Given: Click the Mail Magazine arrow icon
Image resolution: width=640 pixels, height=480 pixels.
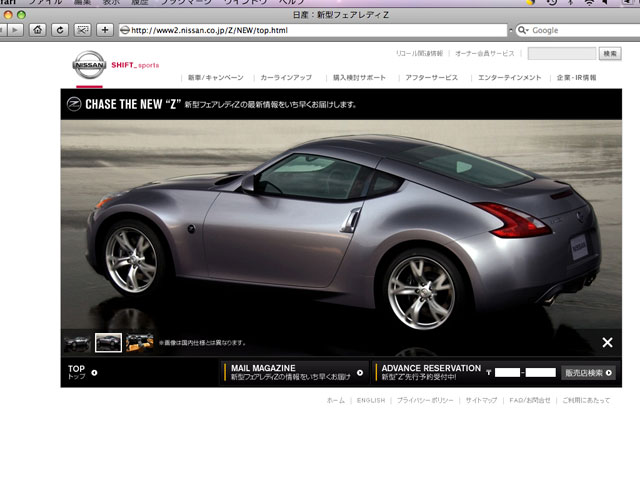Looking at the screenshot, I should (360, 373).
